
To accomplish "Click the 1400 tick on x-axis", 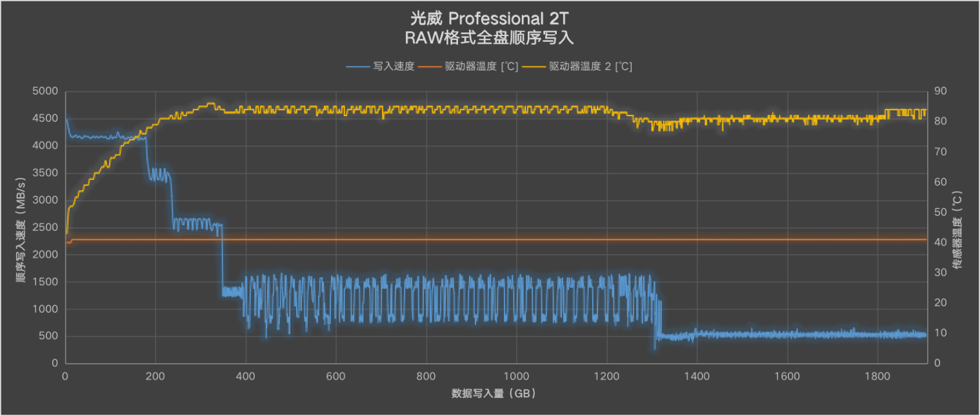I will pos(697,376).
